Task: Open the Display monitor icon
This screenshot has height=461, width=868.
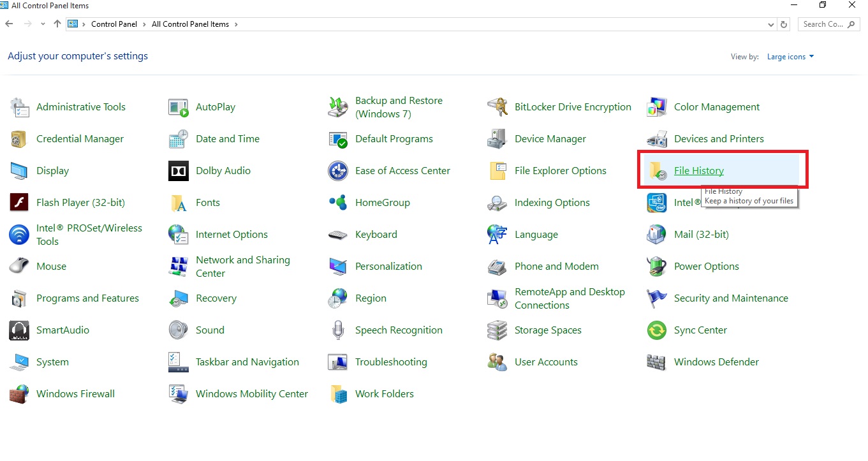Action: (19, 171)
